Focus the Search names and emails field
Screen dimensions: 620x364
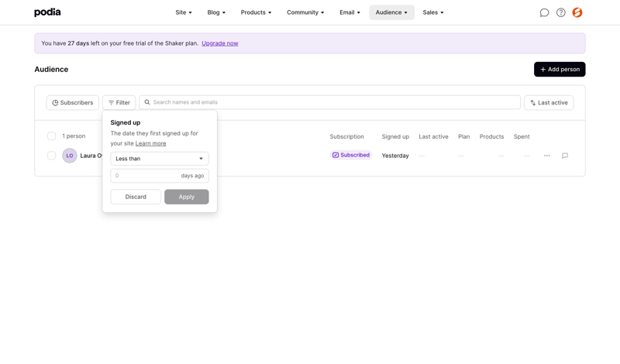(x=330, y=102)
